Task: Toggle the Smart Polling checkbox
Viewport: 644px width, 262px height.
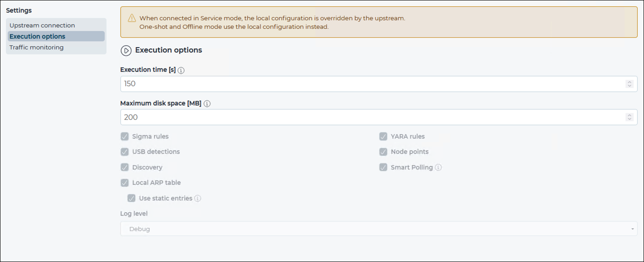Action: point(383,167)
